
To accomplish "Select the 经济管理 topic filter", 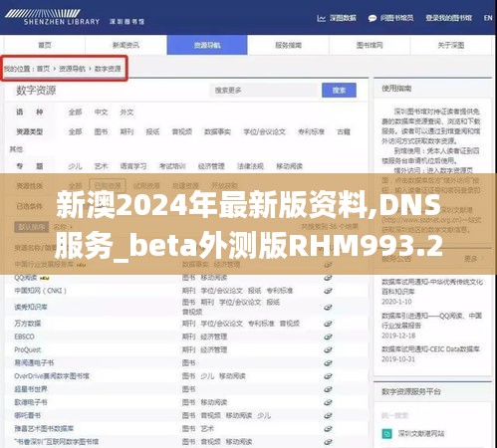I will 211,166.
